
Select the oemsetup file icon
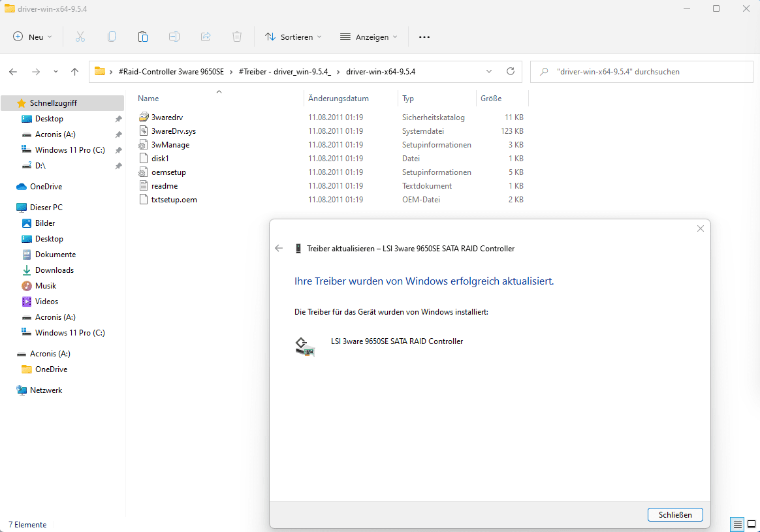click(143, 172)
